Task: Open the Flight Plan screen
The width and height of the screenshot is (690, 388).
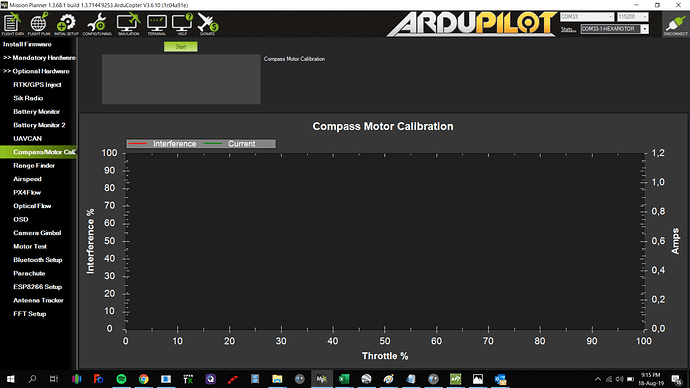Action: pos(39,24)
